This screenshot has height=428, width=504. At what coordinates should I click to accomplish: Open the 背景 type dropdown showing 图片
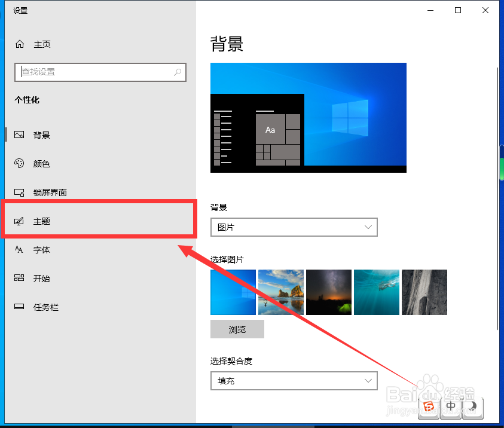click(x=294, y=227)
